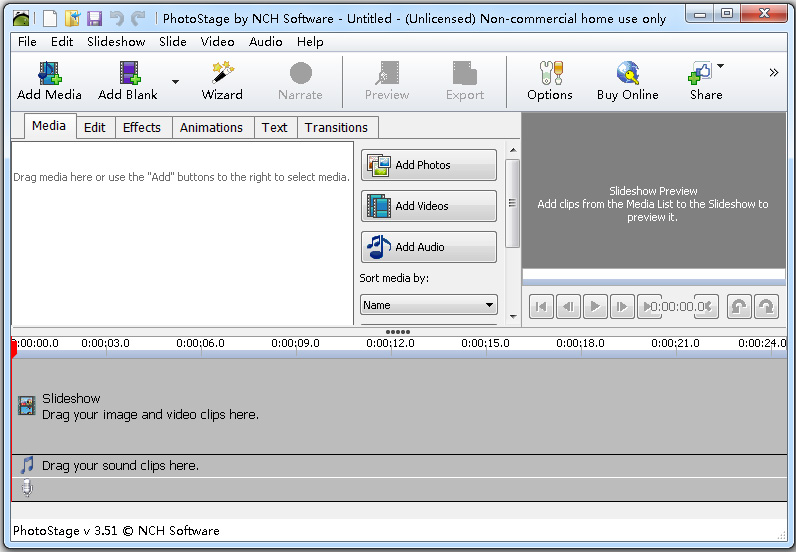
Task: Switch to the Text tab
Action: (x=275, y=127)
